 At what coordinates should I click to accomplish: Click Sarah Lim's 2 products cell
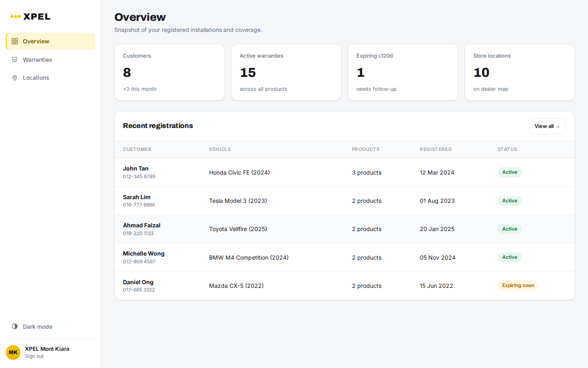(367, 201)
